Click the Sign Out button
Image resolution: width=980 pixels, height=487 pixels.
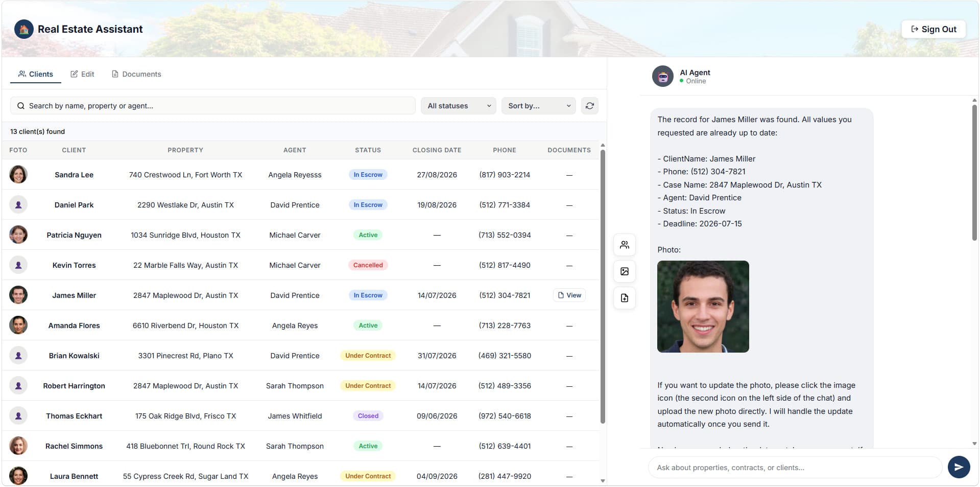tap(934, 29)
